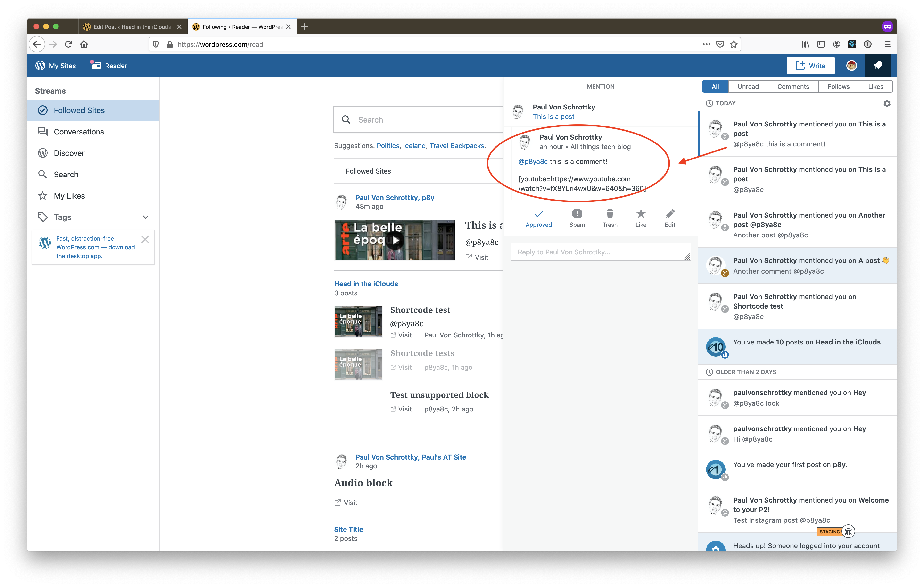Dismiss the desktop app download banner
The image size is (924, 587).
pyautogui.click(x=145, y=240)
